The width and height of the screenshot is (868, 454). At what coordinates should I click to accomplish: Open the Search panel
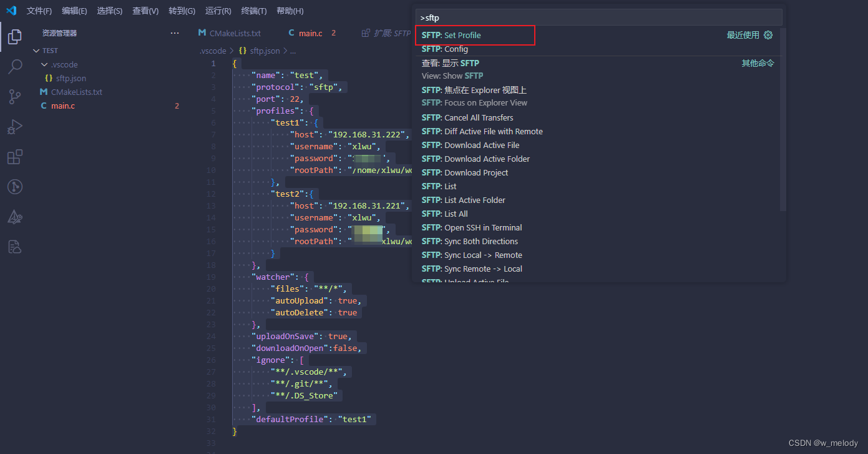click(14, 66)
